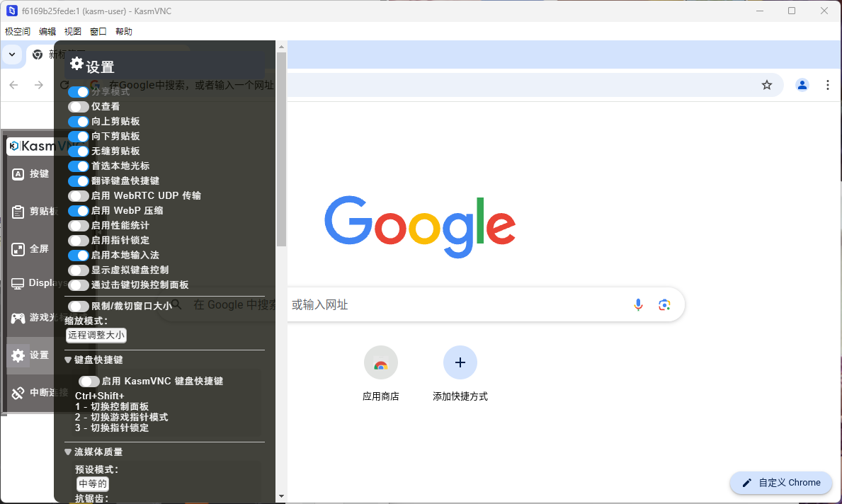Toggle the 翻译键盘快捷键 switch

79,181
